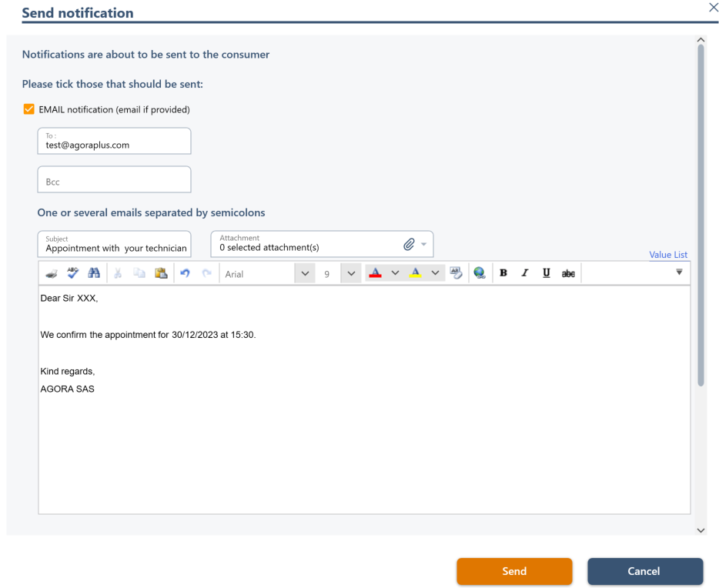This screenshot has height=588, width=719.
Task: Close the Send notification dialog
Action: (x=714, y=8)
